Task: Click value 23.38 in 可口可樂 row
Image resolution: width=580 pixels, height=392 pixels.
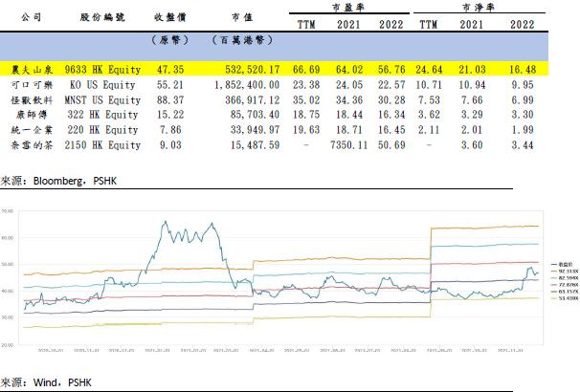Action: click(x=306, y=85)
